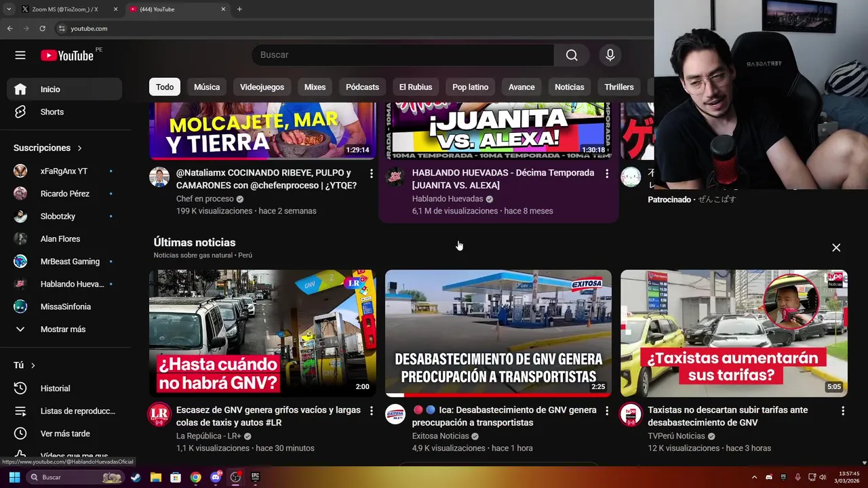The image size is (868, 488).
Task: Open the browser tab list dropdown
Action: [9, 9]
